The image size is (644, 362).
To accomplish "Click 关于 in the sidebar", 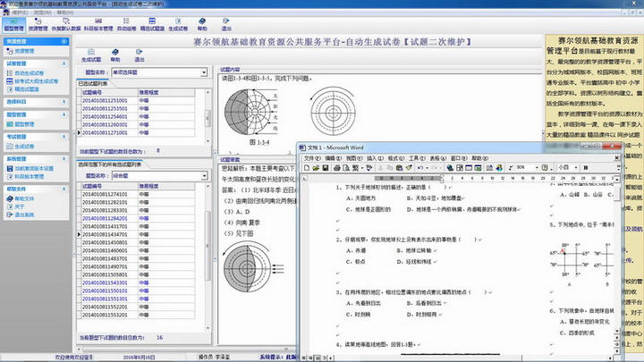I will (x=20, y=206).
